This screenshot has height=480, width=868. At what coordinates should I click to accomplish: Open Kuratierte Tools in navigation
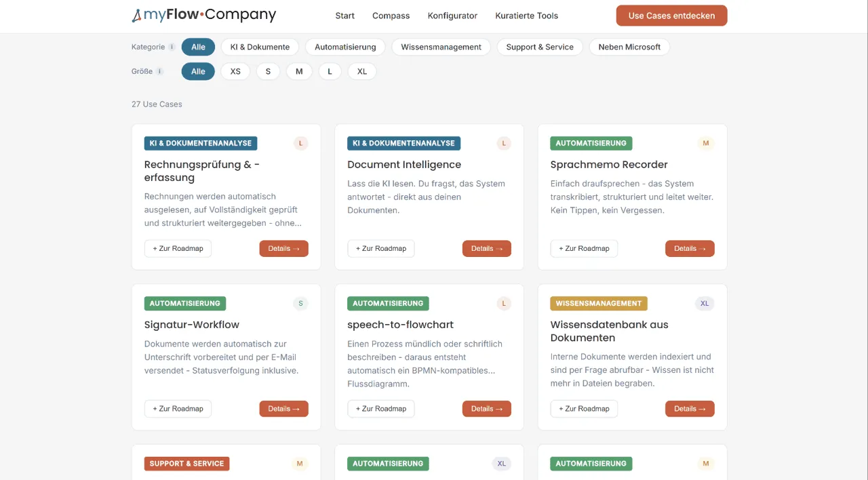click(x=527, y=16)
